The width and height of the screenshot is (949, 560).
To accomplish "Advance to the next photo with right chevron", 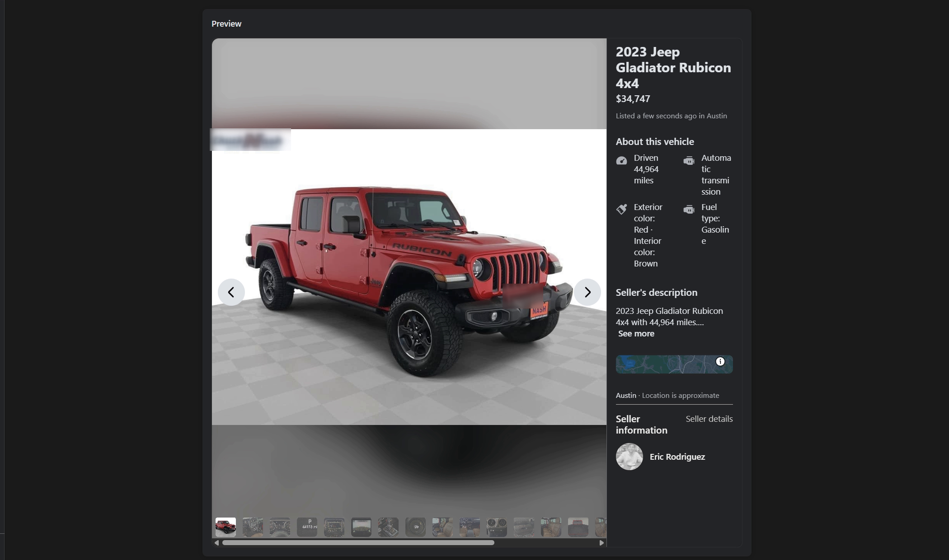I will [587, 292].
